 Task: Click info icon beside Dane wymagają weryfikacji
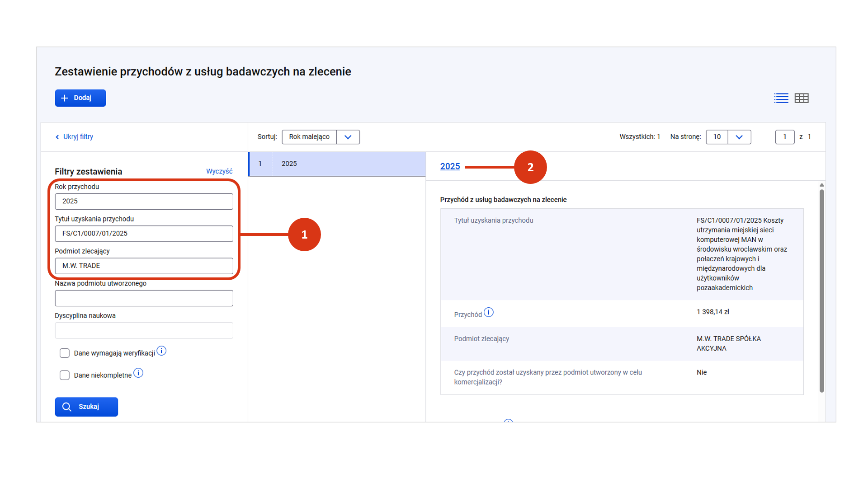[x=161, y=351]
